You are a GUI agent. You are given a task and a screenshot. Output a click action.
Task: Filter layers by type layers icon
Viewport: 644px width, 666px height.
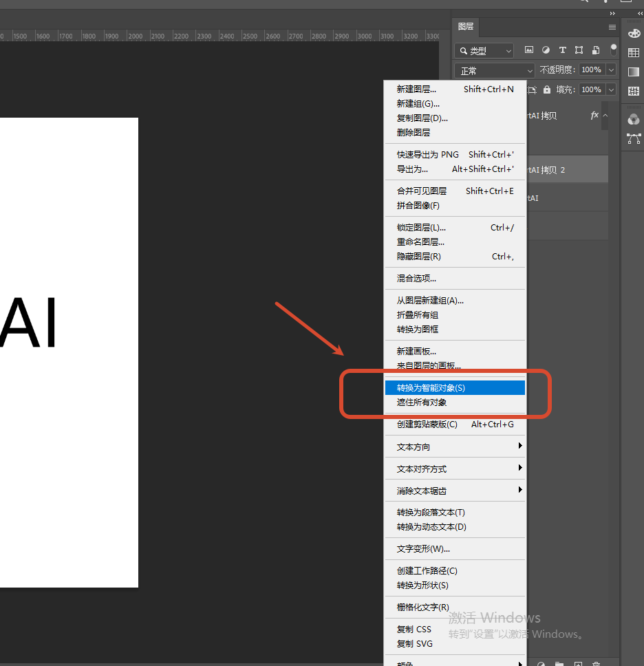562,50
